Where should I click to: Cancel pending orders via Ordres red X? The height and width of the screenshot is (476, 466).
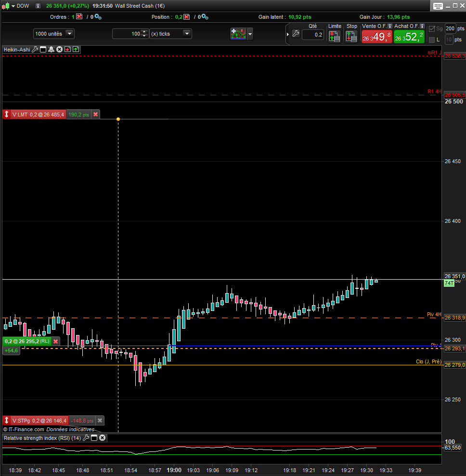[x=79, y=17]
